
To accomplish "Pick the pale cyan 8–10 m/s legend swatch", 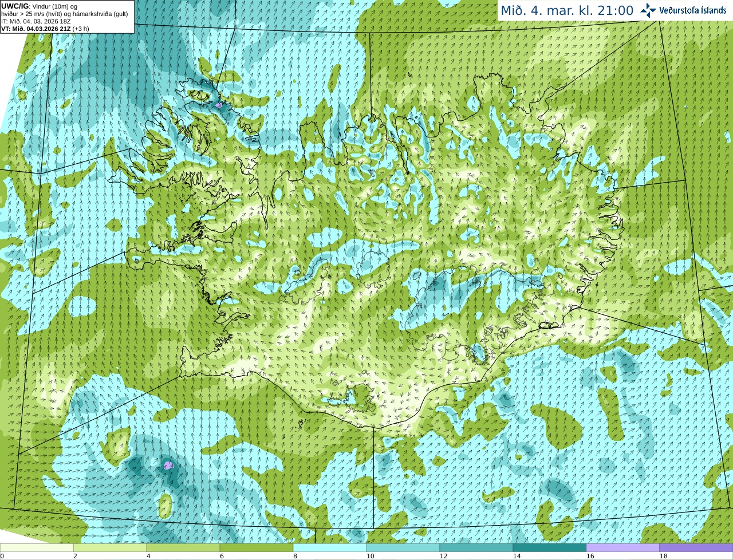I will (x=330, y=547).
